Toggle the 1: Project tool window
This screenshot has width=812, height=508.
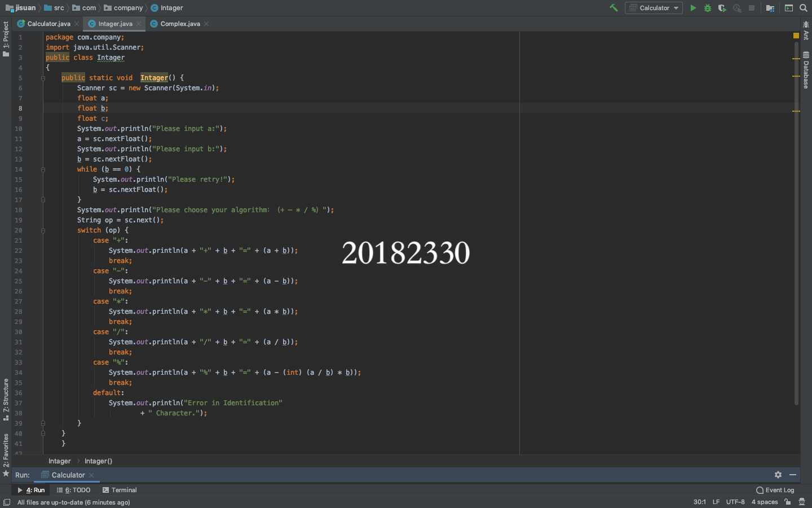click(6, 39)
